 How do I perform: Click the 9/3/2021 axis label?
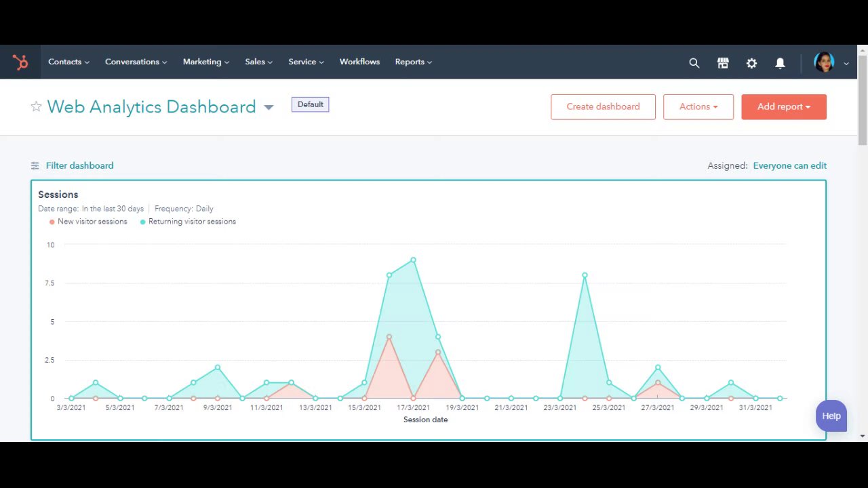pos(218,408)
